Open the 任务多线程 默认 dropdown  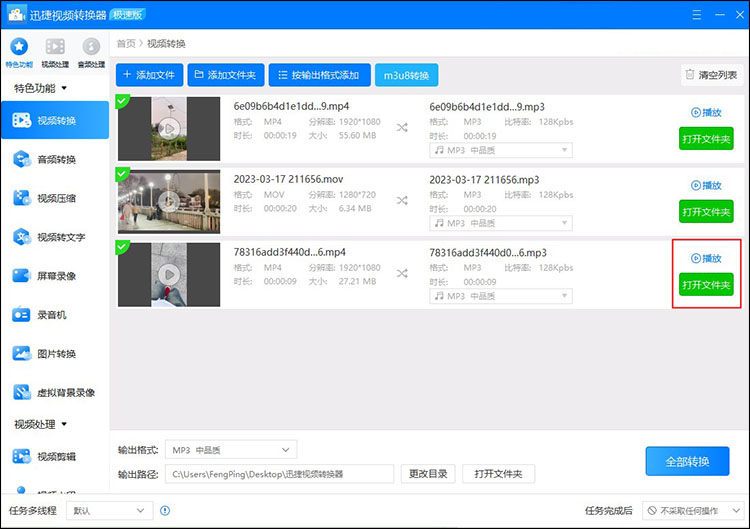click(x=109, y=510)
